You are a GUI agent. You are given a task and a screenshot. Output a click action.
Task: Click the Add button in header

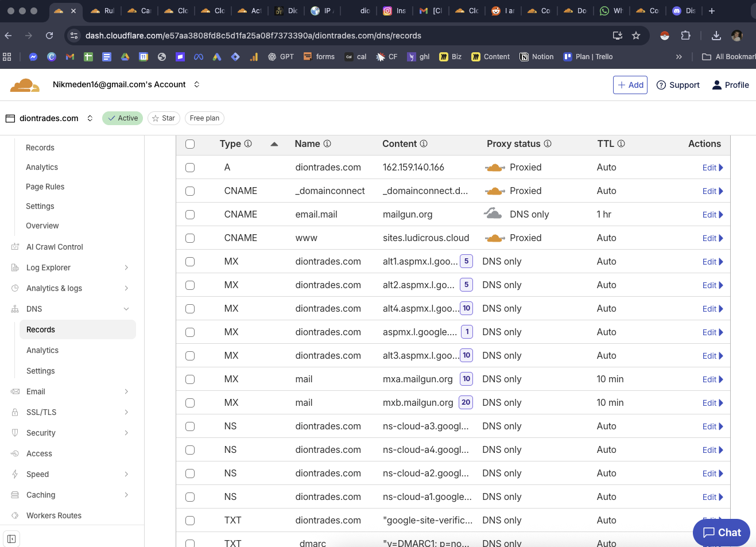tap(630, 85)
